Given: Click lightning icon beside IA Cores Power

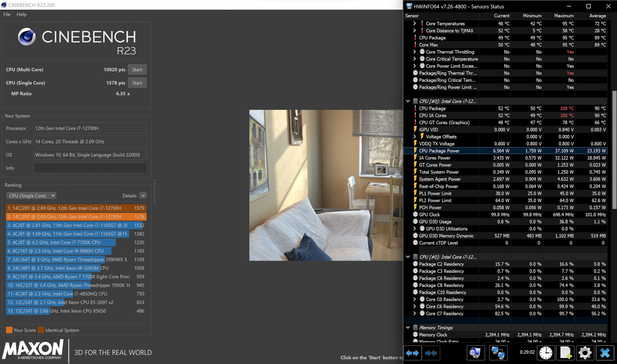Looking at the screenshot, I should tap(415, 158).
